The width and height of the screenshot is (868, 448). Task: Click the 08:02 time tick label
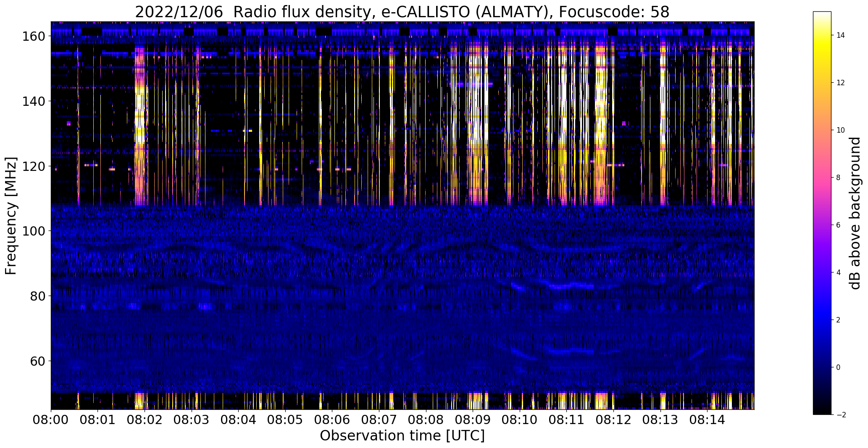click(x=145, y=419)
